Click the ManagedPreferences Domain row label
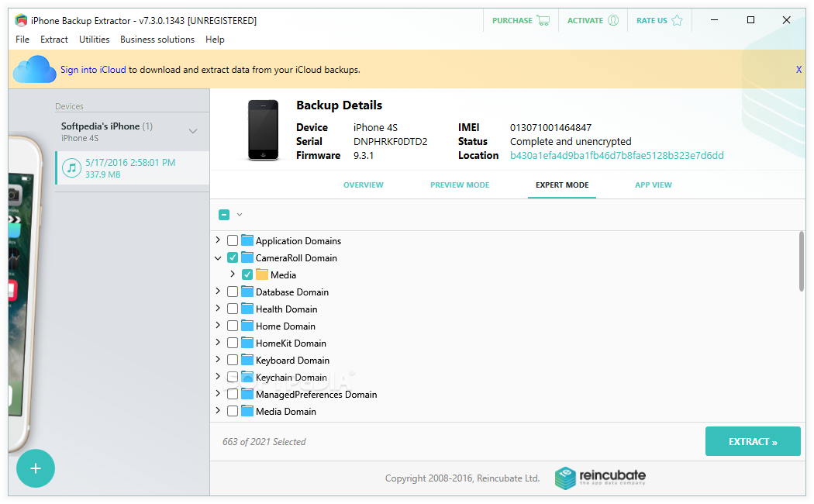This screenshot has height=504, width=814. [316, 395]
